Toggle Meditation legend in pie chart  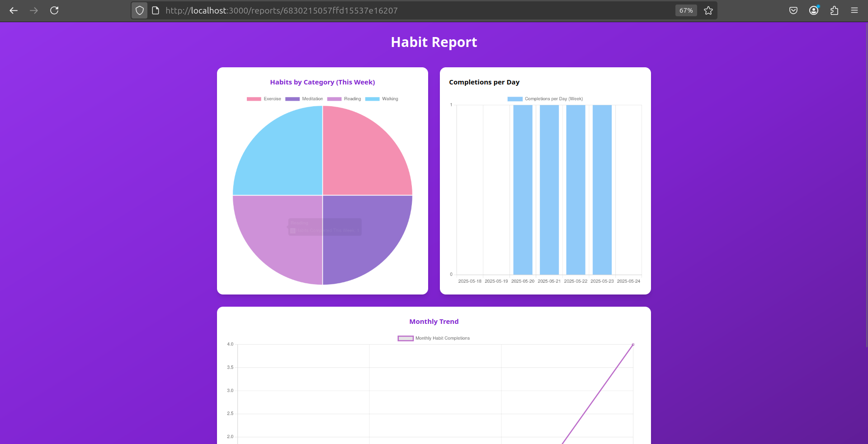tap(304, 99)
